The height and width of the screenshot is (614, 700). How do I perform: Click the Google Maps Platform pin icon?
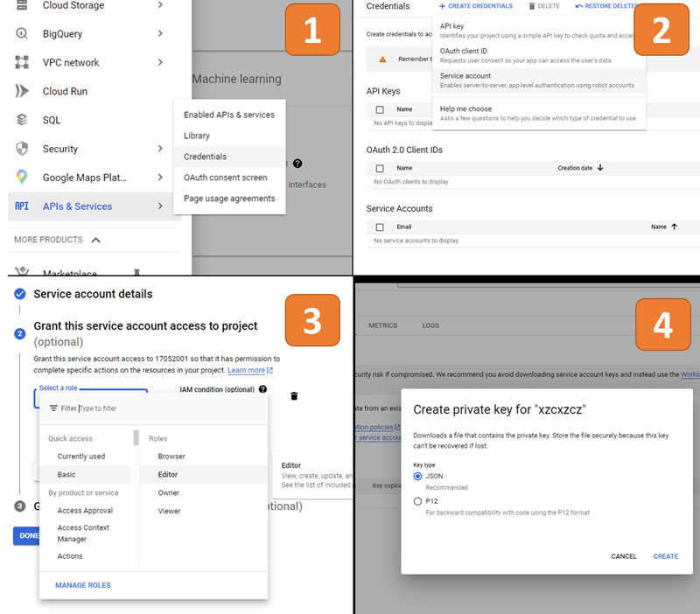(22, 178)
